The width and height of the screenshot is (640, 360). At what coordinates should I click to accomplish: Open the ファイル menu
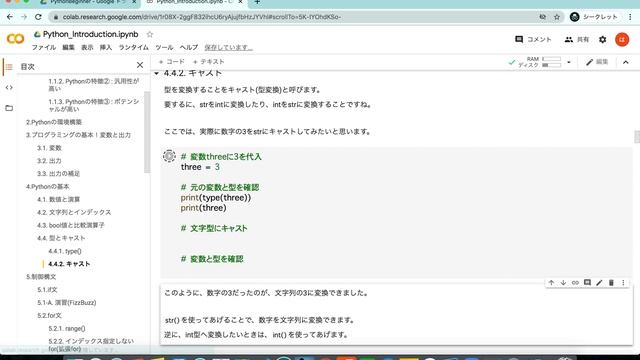(44, 47)
